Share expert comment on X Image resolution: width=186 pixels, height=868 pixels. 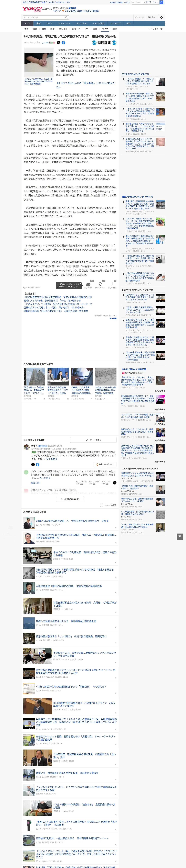33,464
